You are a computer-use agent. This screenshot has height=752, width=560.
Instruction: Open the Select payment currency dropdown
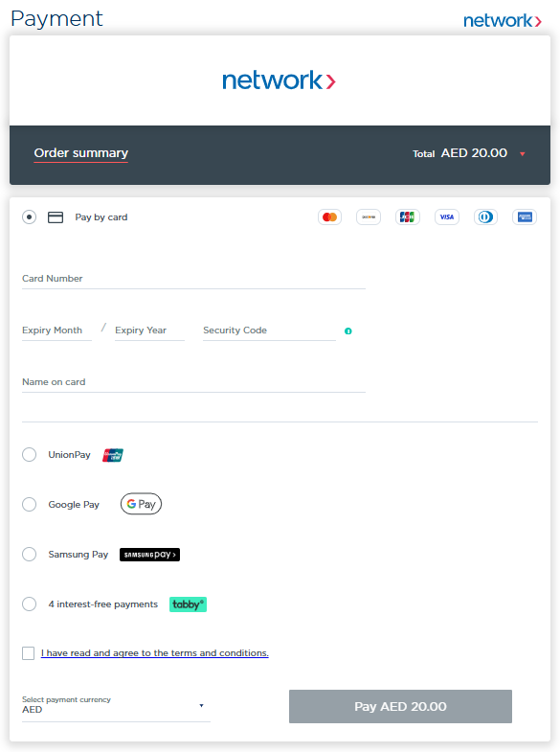point(116,705)
